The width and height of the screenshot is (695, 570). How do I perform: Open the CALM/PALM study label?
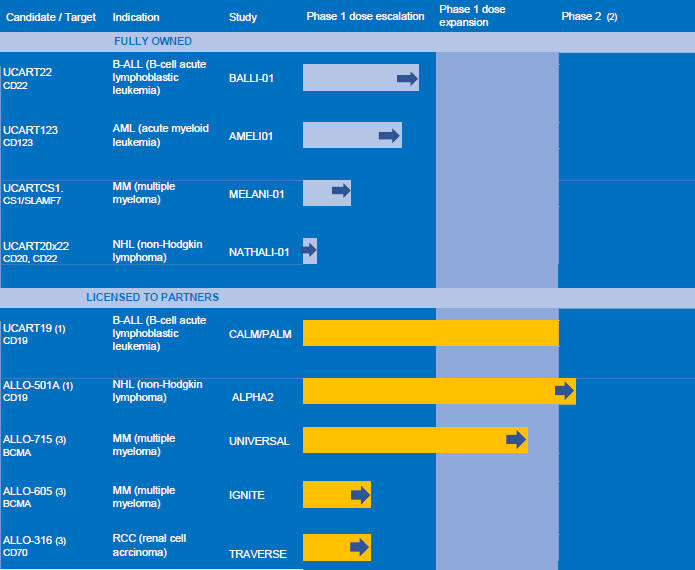point(260,334)
